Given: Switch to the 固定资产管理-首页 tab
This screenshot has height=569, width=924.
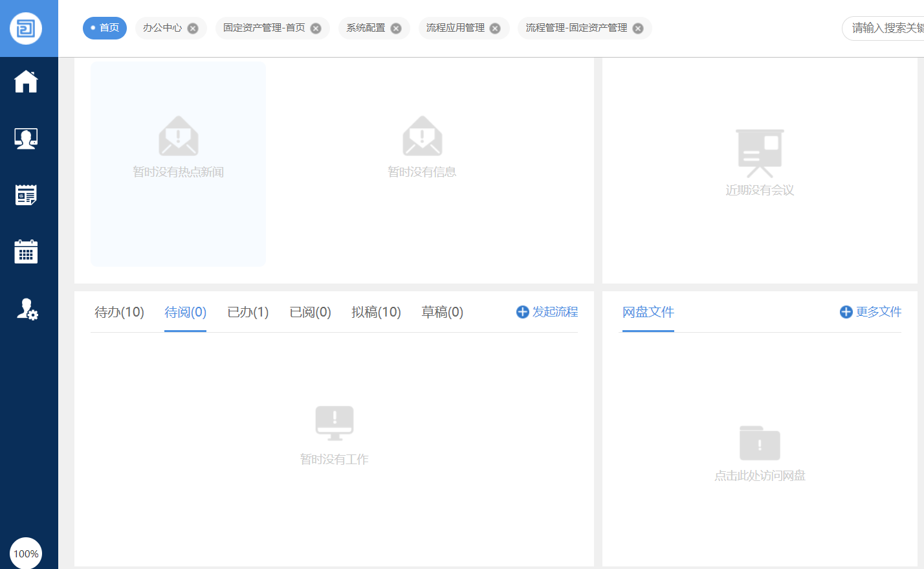Looking at the screenshot, I should 264,28.
